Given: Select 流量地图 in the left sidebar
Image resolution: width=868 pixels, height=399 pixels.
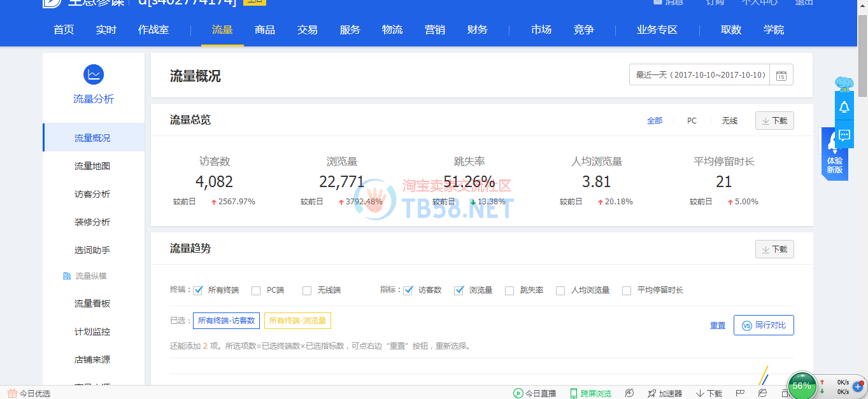Looking at the screenshot, I should pos(92,166).
